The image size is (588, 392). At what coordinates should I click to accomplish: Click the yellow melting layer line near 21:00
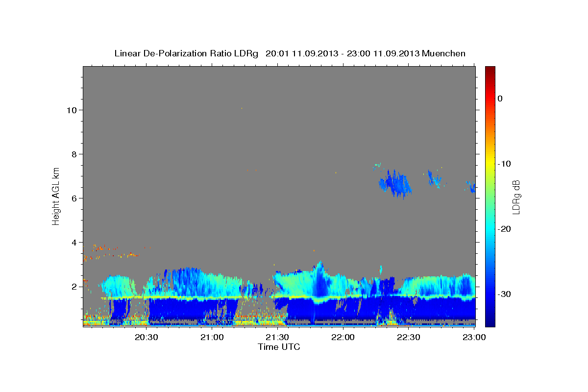click(x=212, y=297)
